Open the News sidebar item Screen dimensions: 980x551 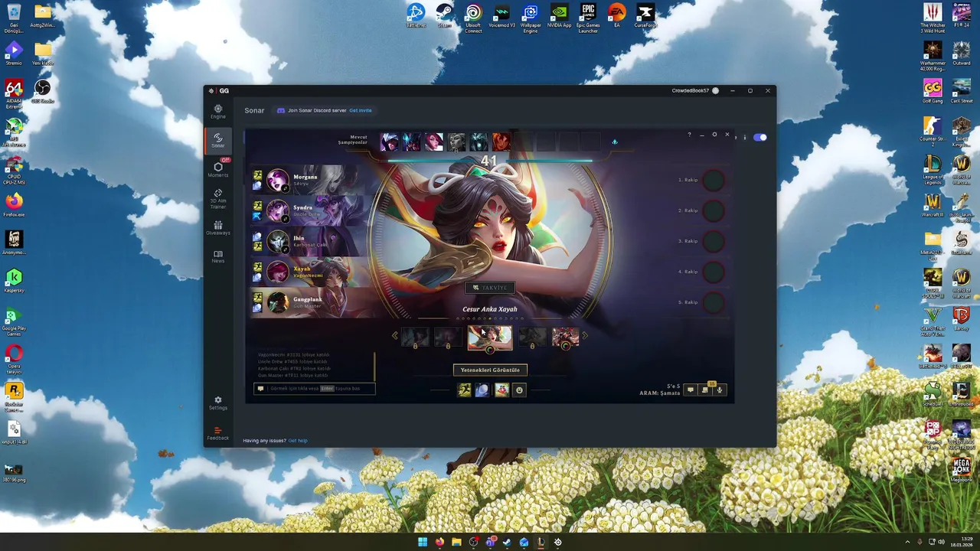[218, 256]
